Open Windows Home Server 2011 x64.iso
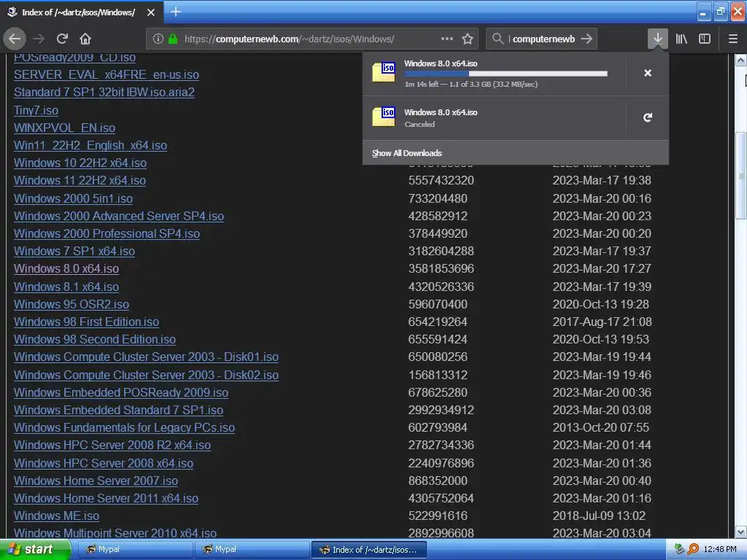The width and height of the screenshot is (747, 560). [x=106, y=499]
